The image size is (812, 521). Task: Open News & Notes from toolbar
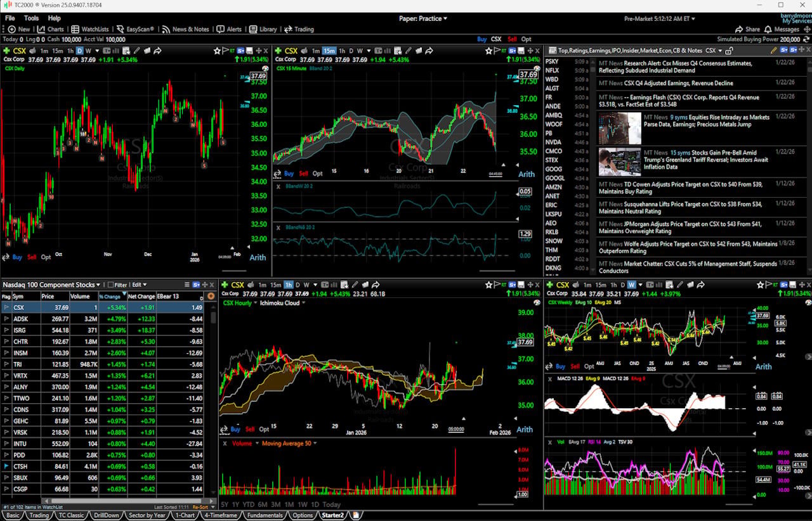click(x=185, y=29)
